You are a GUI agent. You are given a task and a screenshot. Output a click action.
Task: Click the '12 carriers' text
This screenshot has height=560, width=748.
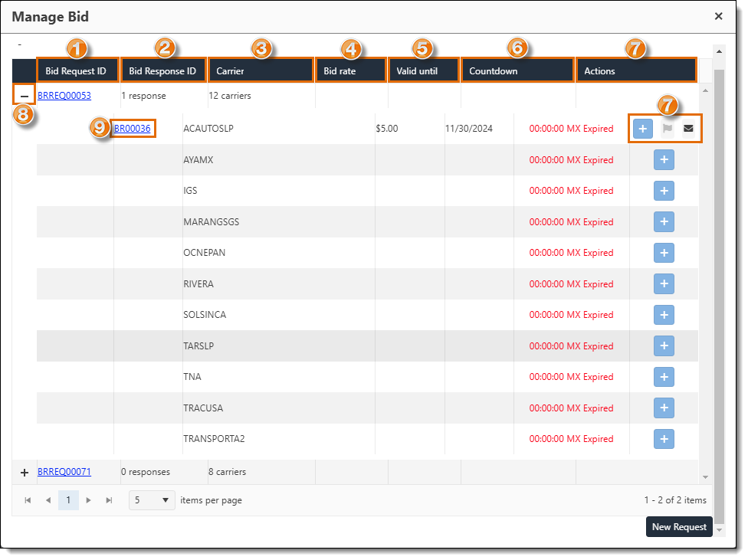point(230,96)
